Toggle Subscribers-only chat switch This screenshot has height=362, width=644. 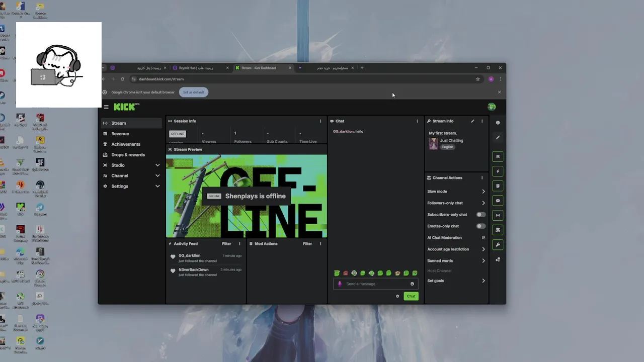(x=481, y=215)
